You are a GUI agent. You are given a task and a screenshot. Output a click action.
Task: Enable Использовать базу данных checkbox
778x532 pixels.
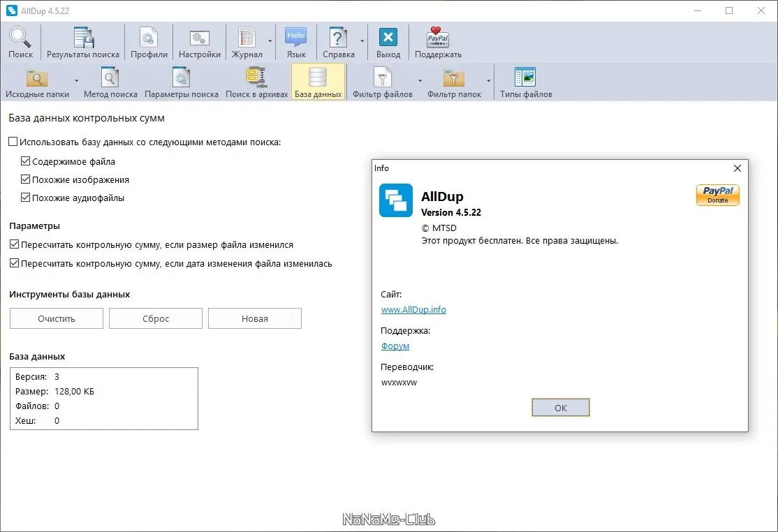13,142
